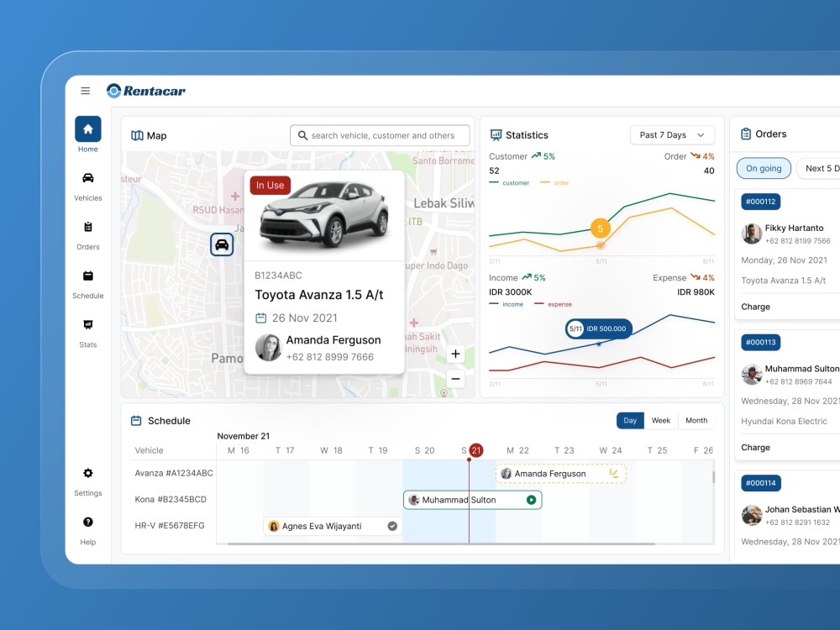Click IDR 3000K income value
840x630 pixels.
510,292
